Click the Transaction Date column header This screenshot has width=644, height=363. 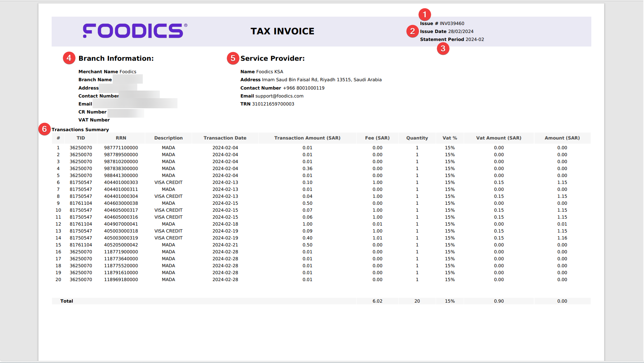tap(225, 138)
